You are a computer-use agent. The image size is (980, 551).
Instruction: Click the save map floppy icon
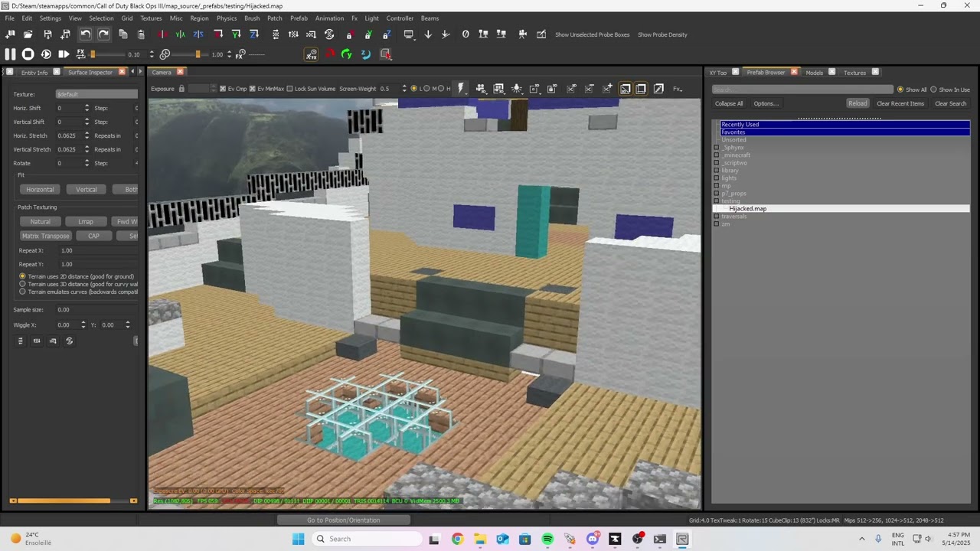click(47, 34)
